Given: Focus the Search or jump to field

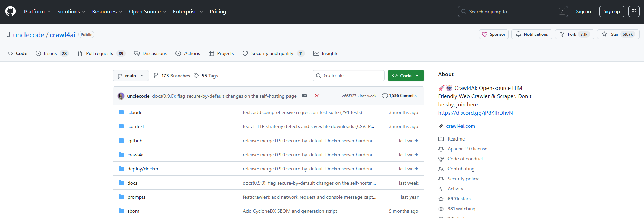Looking at the screenshot, I should (513, 11).
